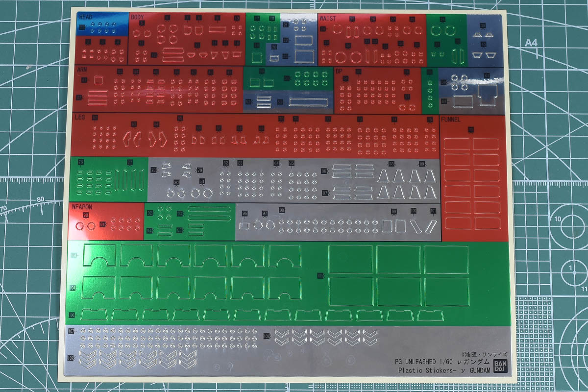
Task: Click the number 76 tag in green section
Action: (x=80, y=162)
